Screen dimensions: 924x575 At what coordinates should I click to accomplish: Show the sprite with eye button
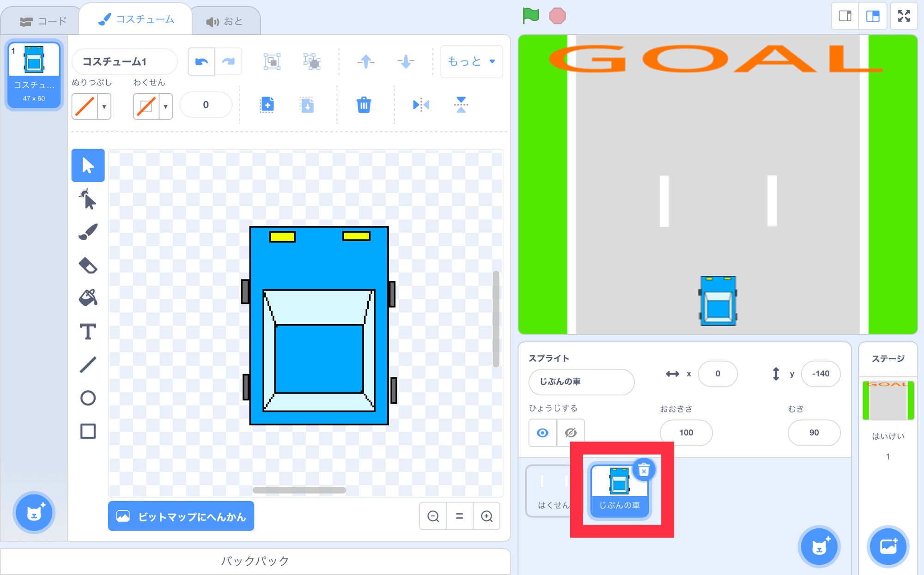pos(543,433)
